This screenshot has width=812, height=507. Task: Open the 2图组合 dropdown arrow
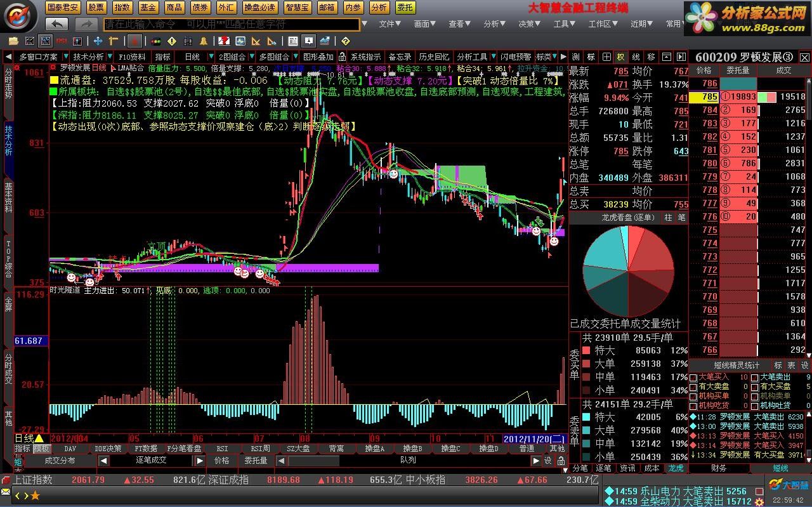pyautogui.click(x=251, y=57)
